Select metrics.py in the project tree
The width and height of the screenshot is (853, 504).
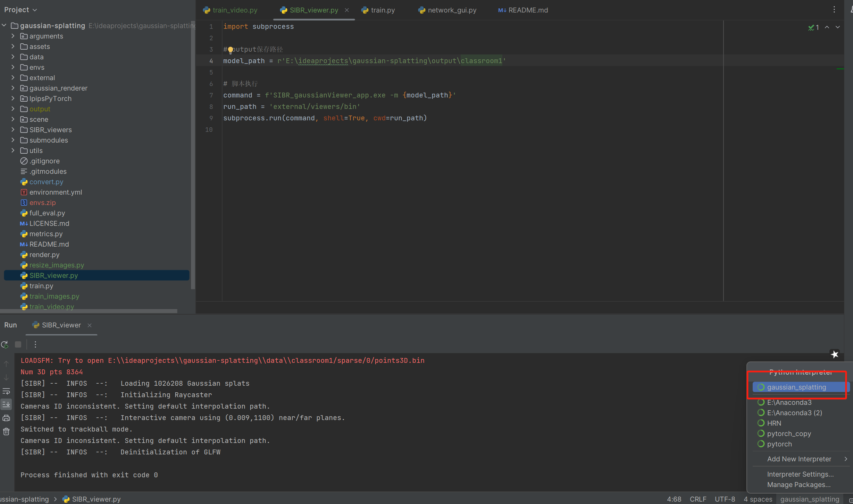(x=46, y=234)
